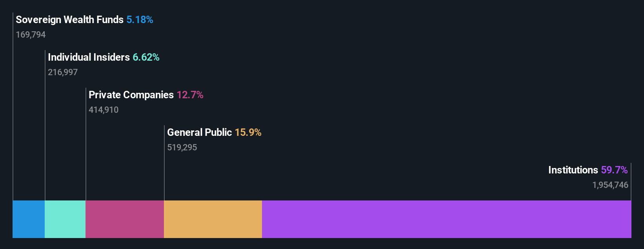Select the orange General Public bar segment
Screen dimensions: 644x249
point(213,219)
